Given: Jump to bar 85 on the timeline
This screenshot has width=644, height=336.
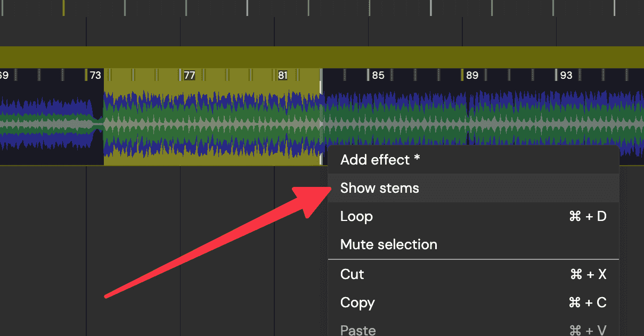Looking at the screenshot, I should coord(378,75).
